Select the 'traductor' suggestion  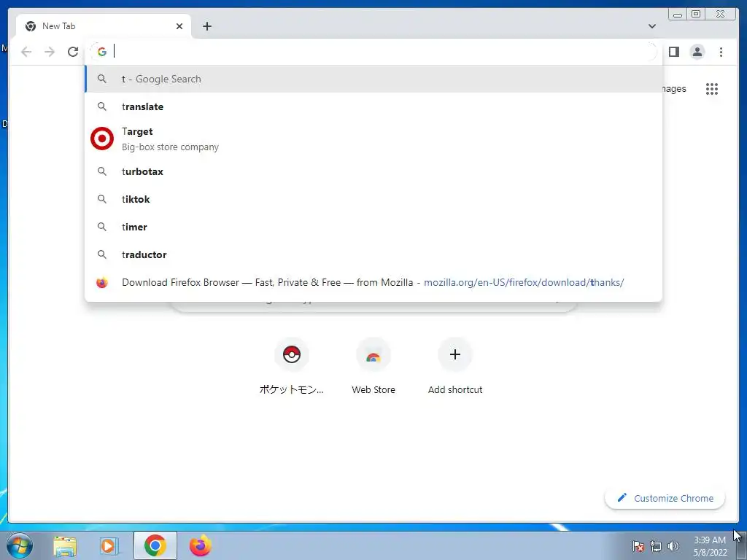pos(373,254)
